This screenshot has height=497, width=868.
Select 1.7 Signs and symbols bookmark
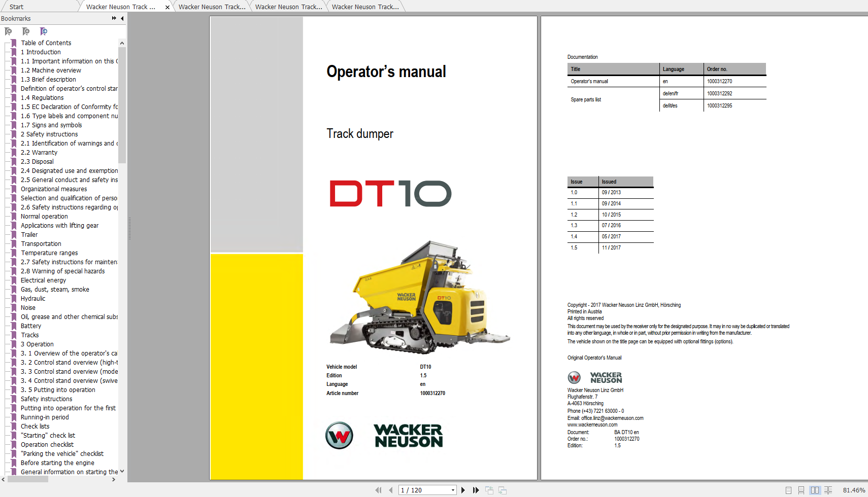[51, 125]
